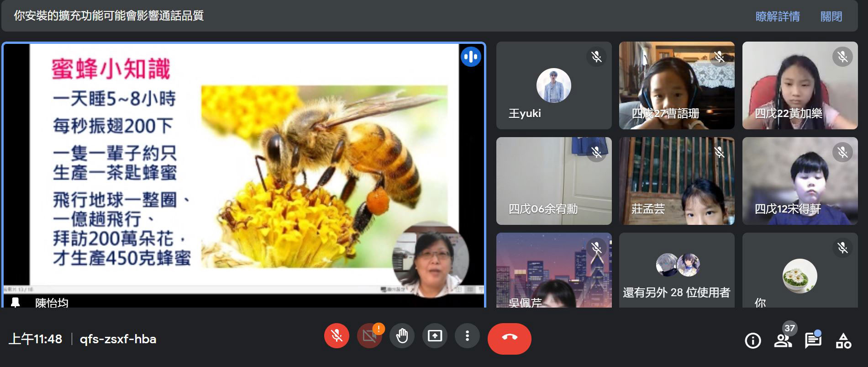Select your own tile labeled 你

800,270
